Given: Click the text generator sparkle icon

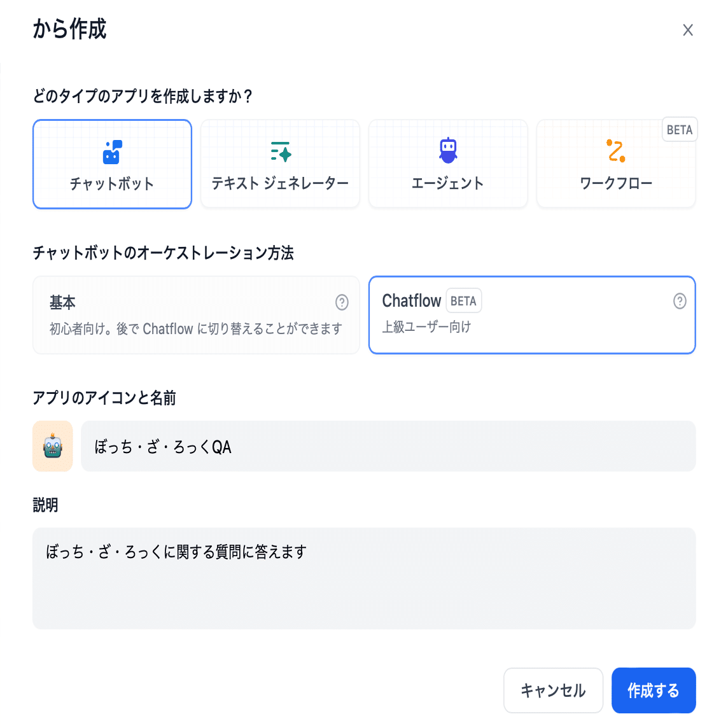Looking at the screenshot, I should click(x=281, y=152).
